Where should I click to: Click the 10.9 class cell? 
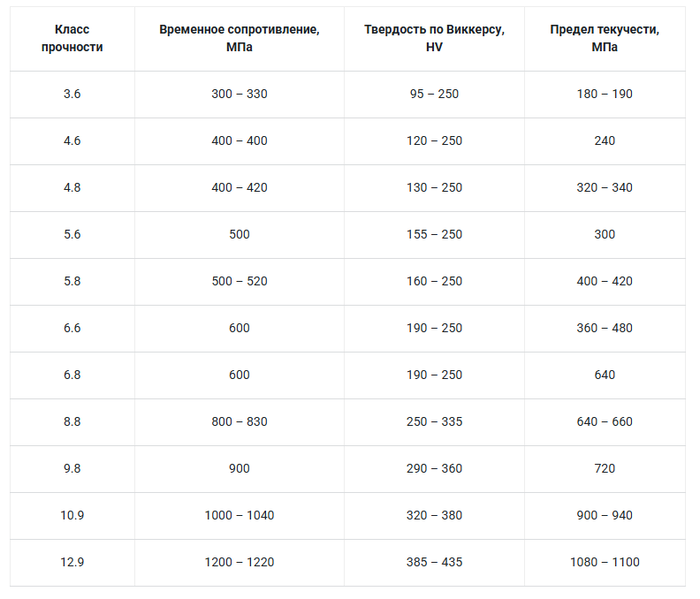[72, 515]
